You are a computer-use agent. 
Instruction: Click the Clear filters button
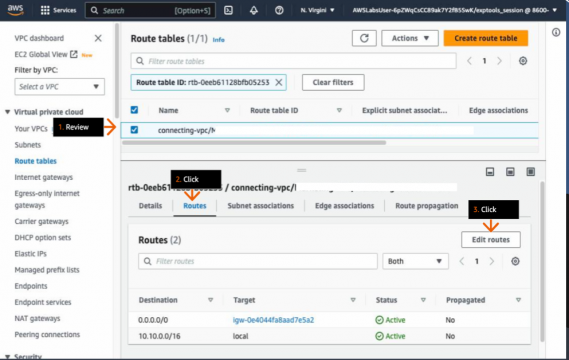pos(333,82)
